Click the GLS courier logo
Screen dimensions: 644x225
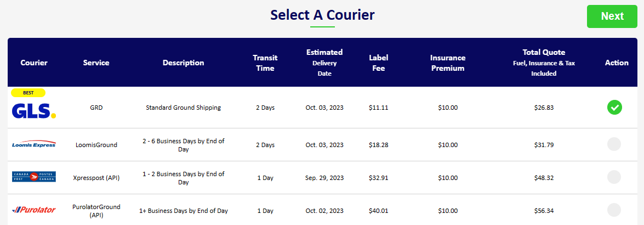[x=34, y=111]
